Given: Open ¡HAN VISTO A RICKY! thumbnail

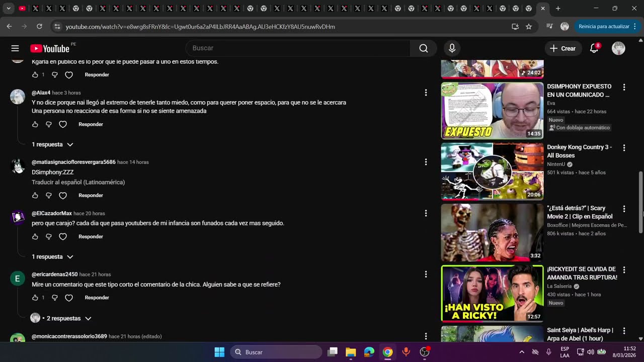Looking at the screenshot, I should pyautogui.click(x=492, y=293).
